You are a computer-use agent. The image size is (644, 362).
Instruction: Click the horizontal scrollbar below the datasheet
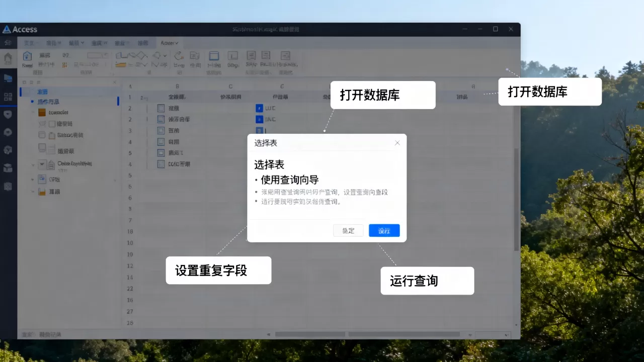[x=367, y=334]
